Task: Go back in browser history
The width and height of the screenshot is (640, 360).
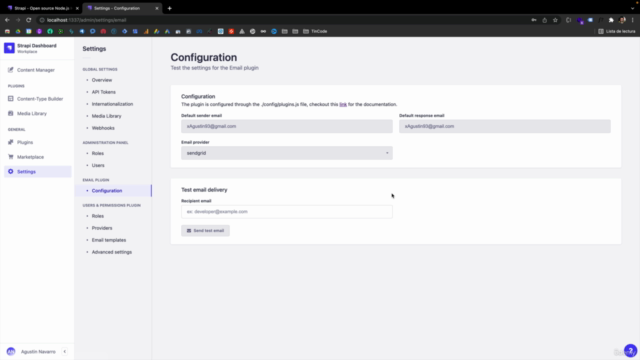Action: pyautogui.click(x=7, y=20)
